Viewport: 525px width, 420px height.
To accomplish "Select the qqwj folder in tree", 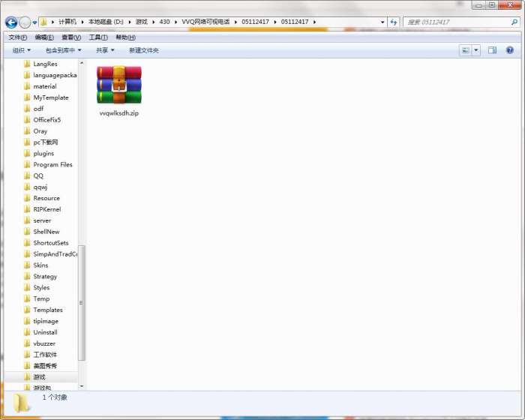I will pyautogui.click(x=35, y=187).
